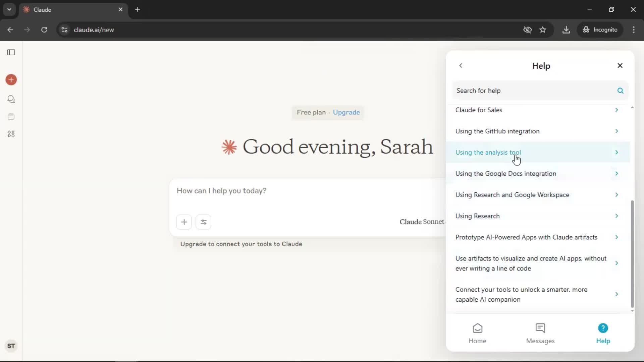Go back in the Help panel
Image resolution: width=644 pixels, height=362 pixels.
pos(461,66)
